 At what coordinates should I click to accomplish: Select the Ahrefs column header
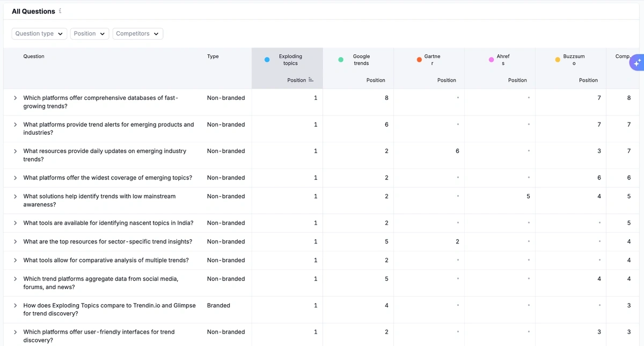coord(503,60)
